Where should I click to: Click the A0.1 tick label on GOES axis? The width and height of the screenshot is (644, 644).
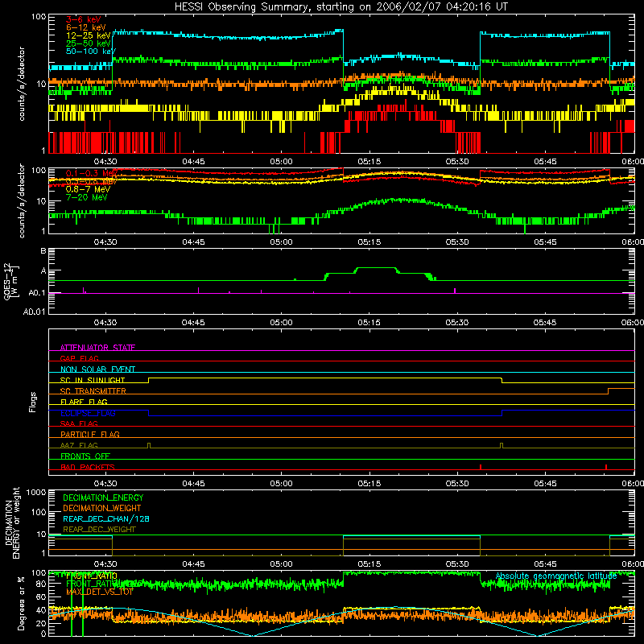tap(37, 293)
